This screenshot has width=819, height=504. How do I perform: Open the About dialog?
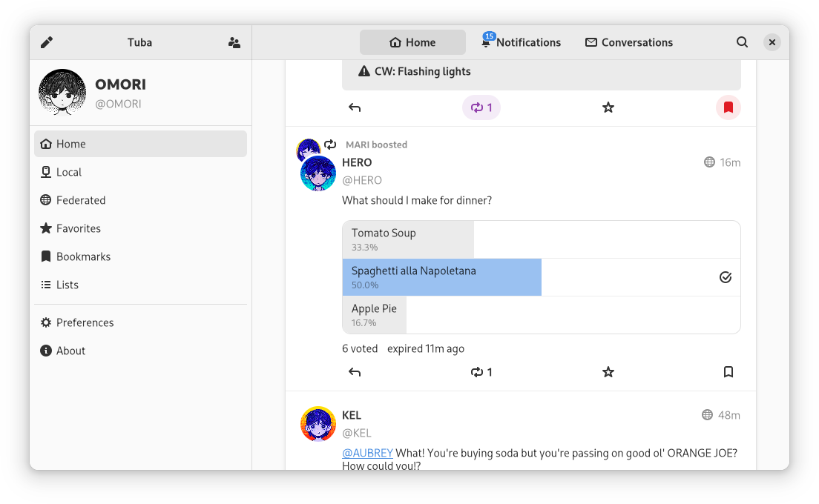140,351
